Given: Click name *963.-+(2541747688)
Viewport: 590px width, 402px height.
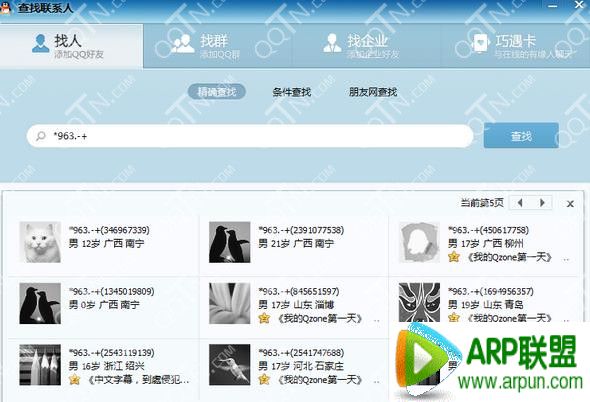Looking at the screenshot, I should coord(301,353).
